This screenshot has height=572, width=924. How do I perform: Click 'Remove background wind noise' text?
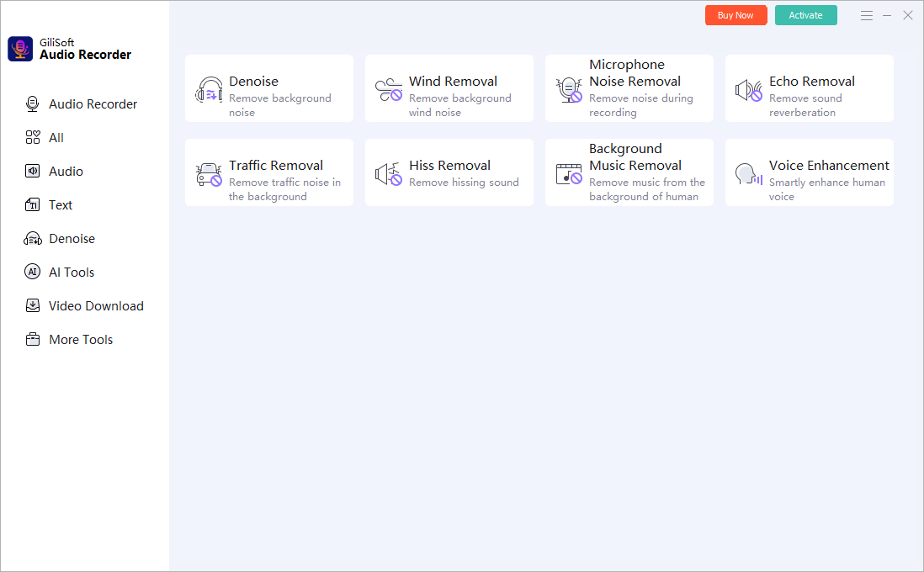pos(459,105)
